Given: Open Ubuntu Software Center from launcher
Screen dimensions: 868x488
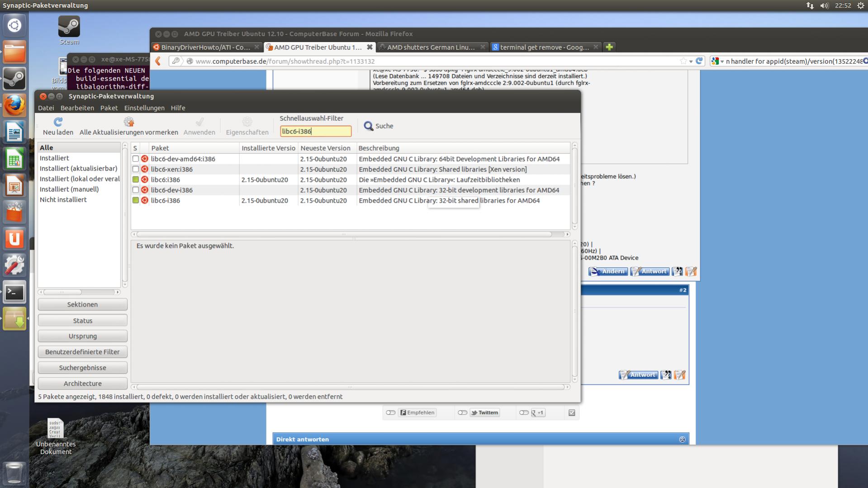Looking at the screenshot, I should (x=14, y=212).
